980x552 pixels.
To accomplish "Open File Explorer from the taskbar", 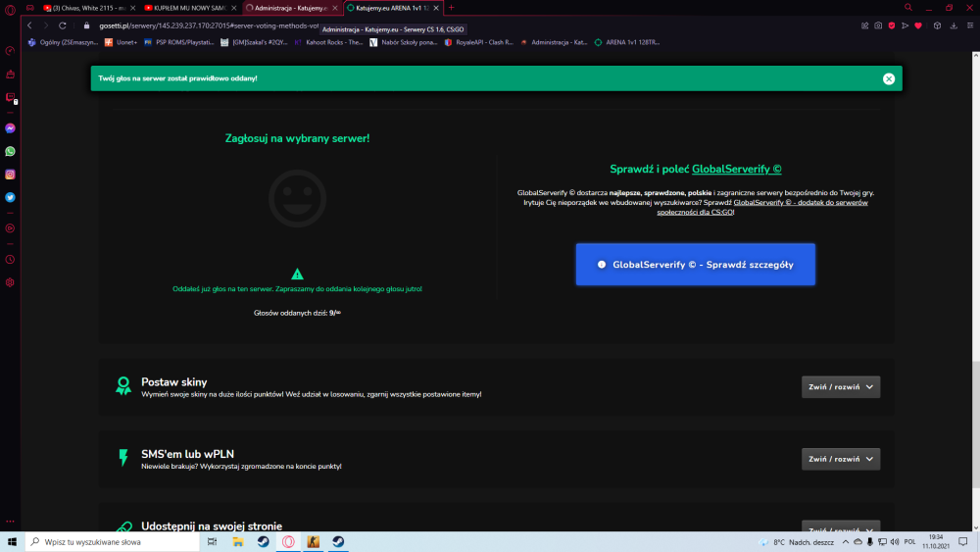I will click(238, 541).
